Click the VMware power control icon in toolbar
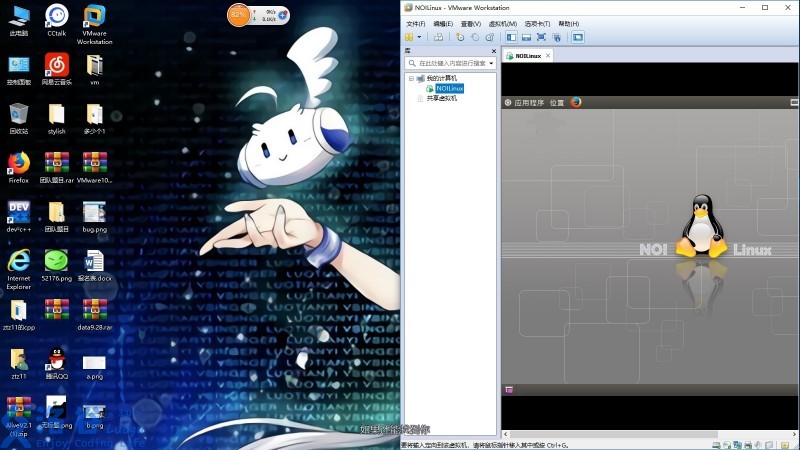This screenshot has height=450, width=800. 409,37
